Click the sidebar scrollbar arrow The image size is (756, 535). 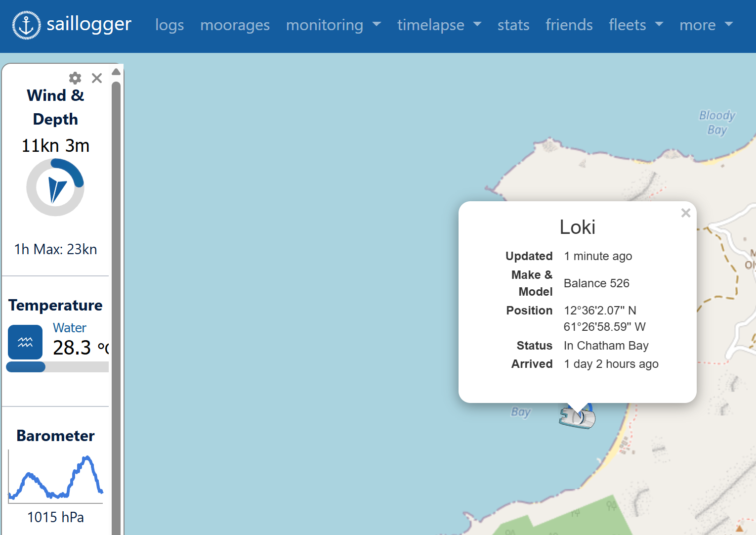116,72
